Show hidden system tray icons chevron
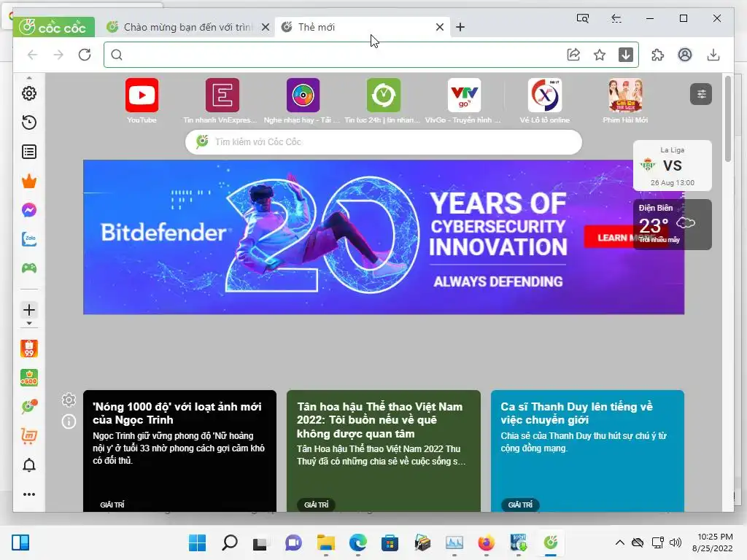The width and height of the screenshot is (747, 560). [x=620, y=542]
